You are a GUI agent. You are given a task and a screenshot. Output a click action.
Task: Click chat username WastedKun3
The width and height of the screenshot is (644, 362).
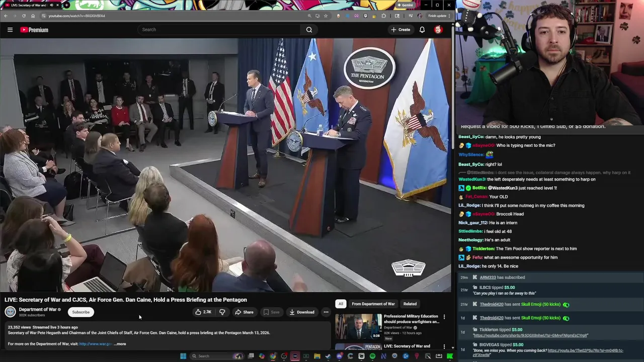pos(472,179)
